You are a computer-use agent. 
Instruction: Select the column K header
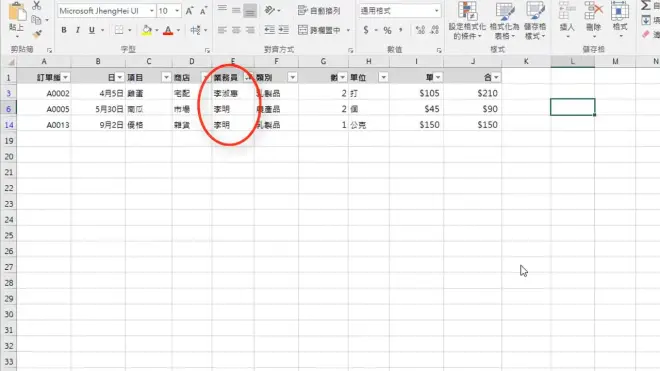click(526, 61)
